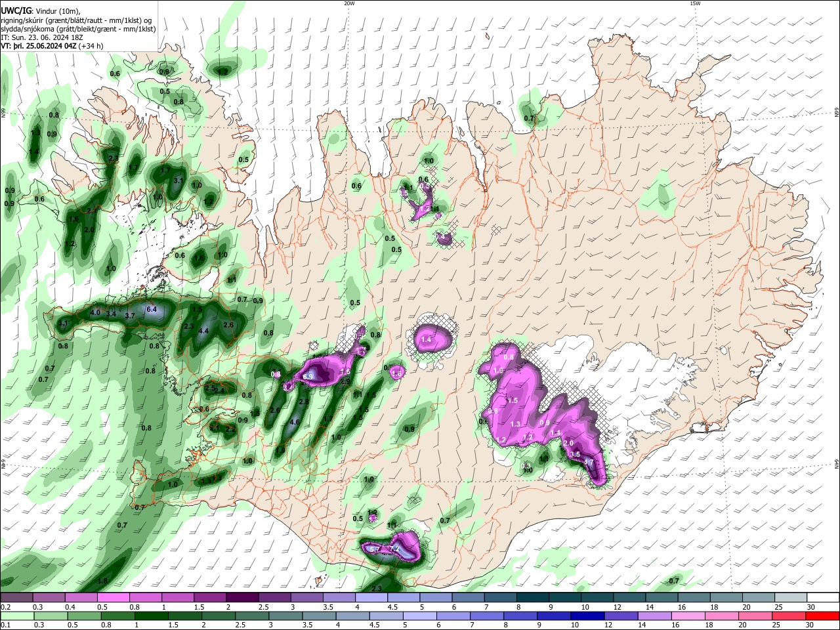840x630 pixels.
Task: Click the '4.6' rain value on the map
Action: click(x=295, y=423)
